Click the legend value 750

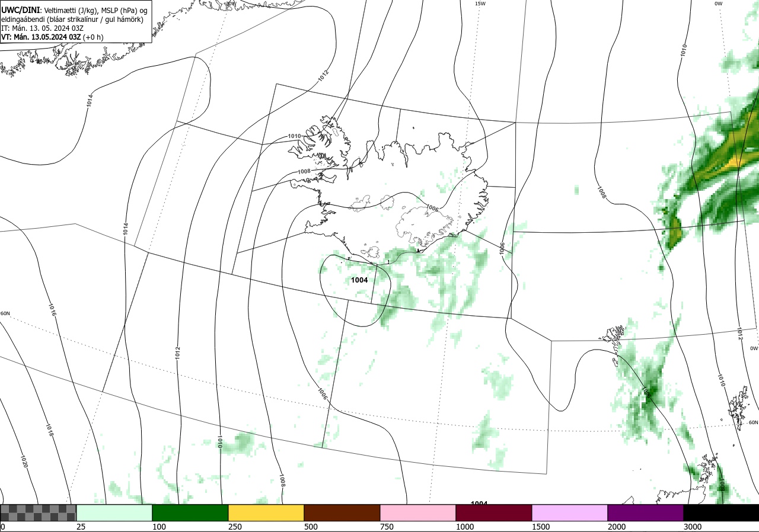(387, 527)
